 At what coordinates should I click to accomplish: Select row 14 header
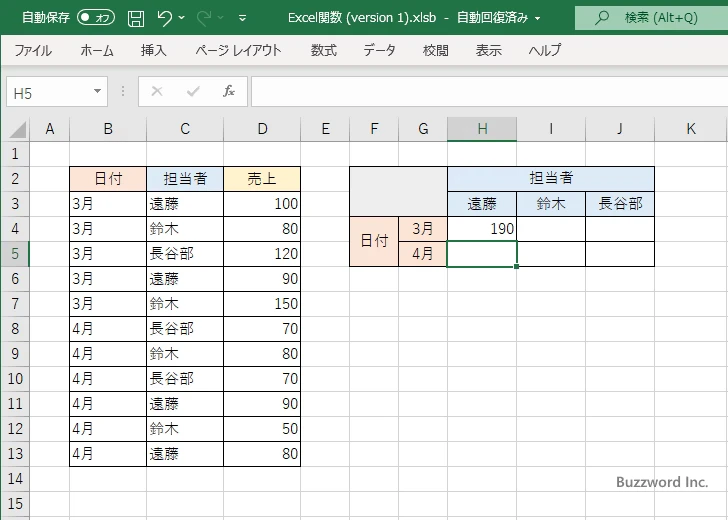click(x=15, y=479)
